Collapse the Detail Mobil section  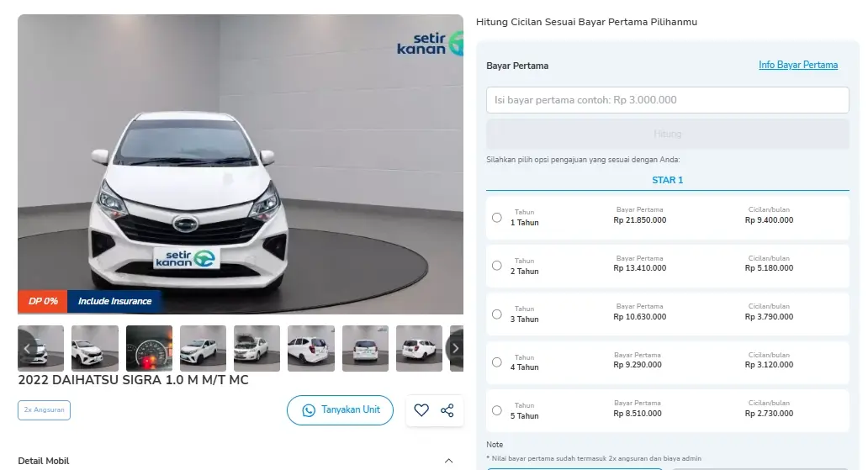pyautogui.click(x=449, y=461)
